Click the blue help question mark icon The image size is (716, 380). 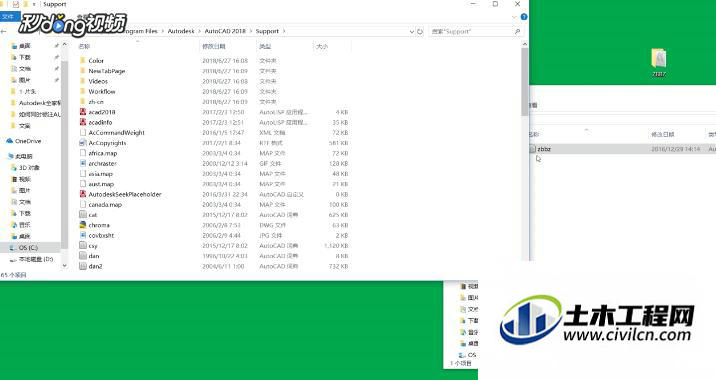[x=524, y=17]
